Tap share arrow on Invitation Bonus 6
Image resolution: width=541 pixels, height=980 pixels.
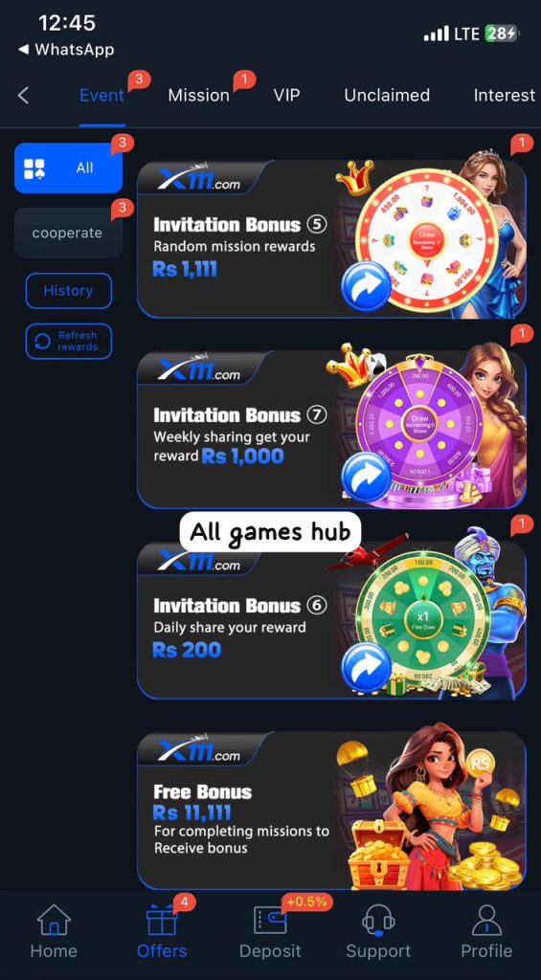click(367, 667)
